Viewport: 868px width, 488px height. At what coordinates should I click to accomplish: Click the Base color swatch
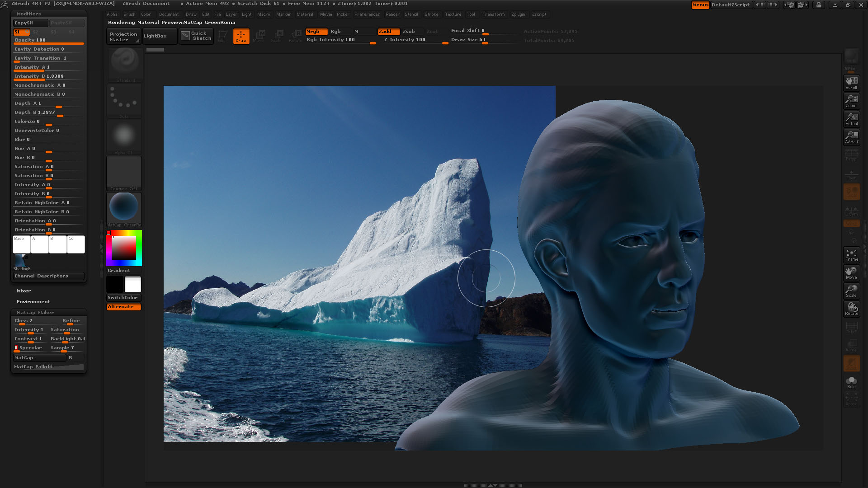22,244
